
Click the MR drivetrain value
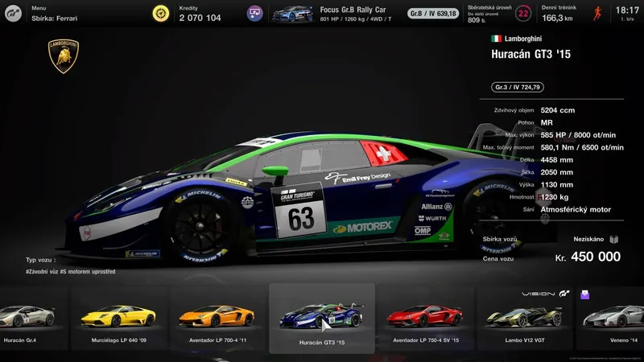point(547,123)
